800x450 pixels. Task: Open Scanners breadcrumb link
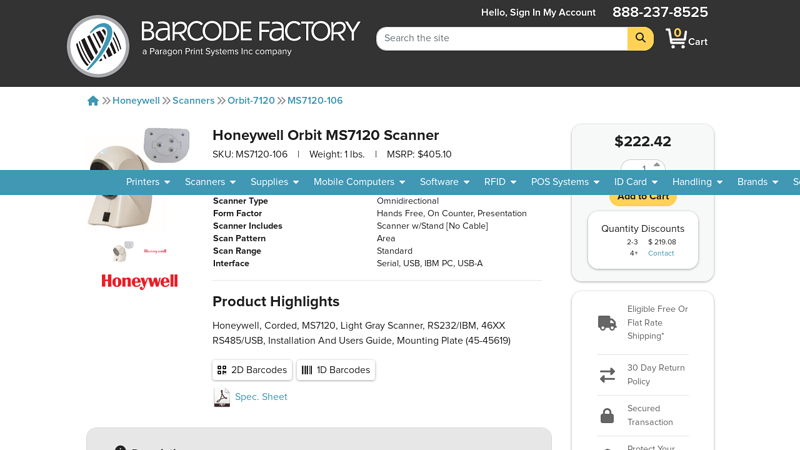click(193, 101)
